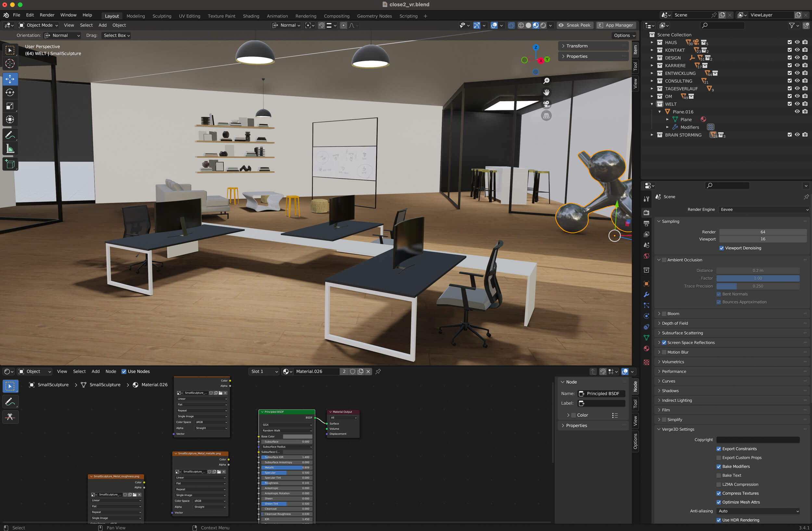
Task: Disable Viewport Denoising checkbox
Action: point(721,248)
